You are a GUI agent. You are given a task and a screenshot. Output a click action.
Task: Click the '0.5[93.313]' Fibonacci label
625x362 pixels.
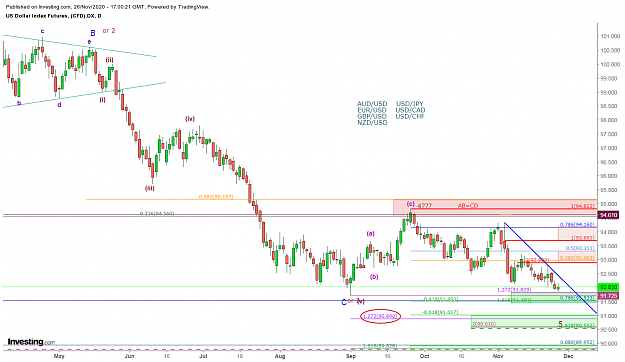(x=580, y=248)
